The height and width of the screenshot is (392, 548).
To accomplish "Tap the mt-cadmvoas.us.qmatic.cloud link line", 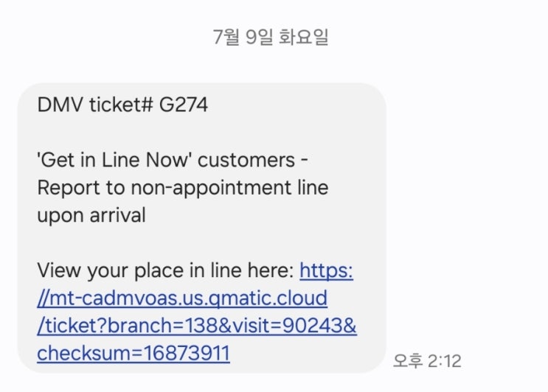I will click(x=182, y=298).
